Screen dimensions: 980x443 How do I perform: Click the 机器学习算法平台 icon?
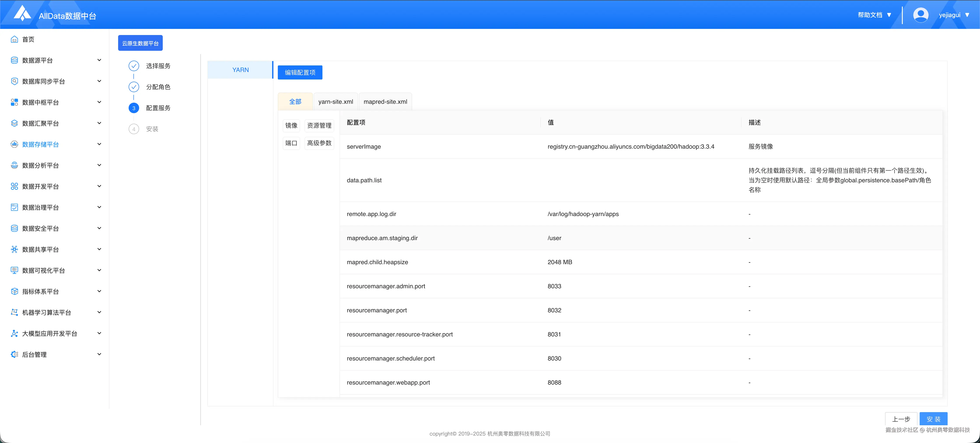point(14,312)
